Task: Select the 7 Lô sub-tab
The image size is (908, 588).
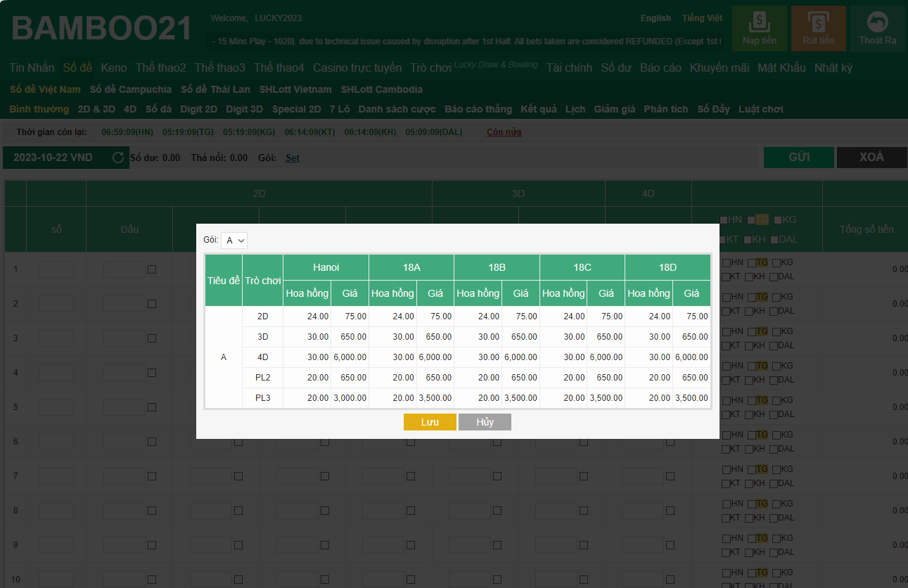Action: click(x=340, y=109)
